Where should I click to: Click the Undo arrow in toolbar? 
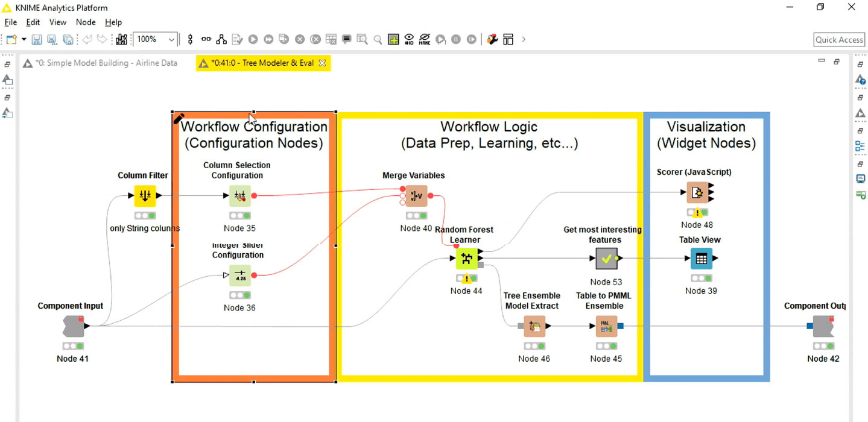point(87,40)
